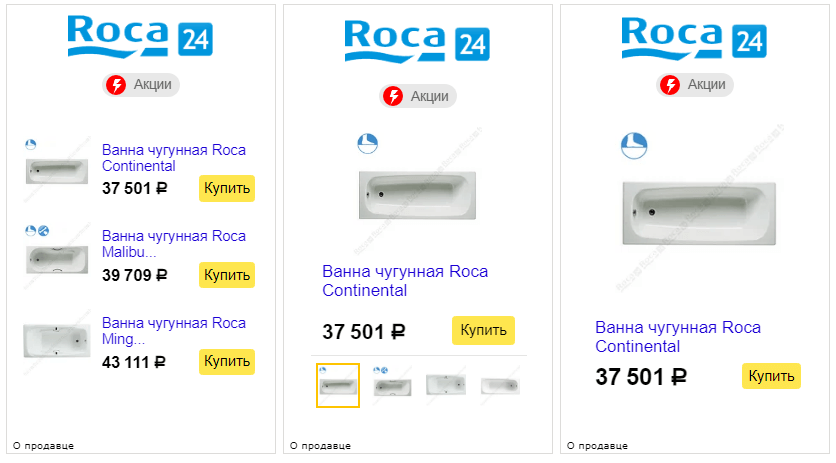Screen dimensions: 836x463
Task: Click the Roca 24 logo in the left panel
Action: point(140,36)
